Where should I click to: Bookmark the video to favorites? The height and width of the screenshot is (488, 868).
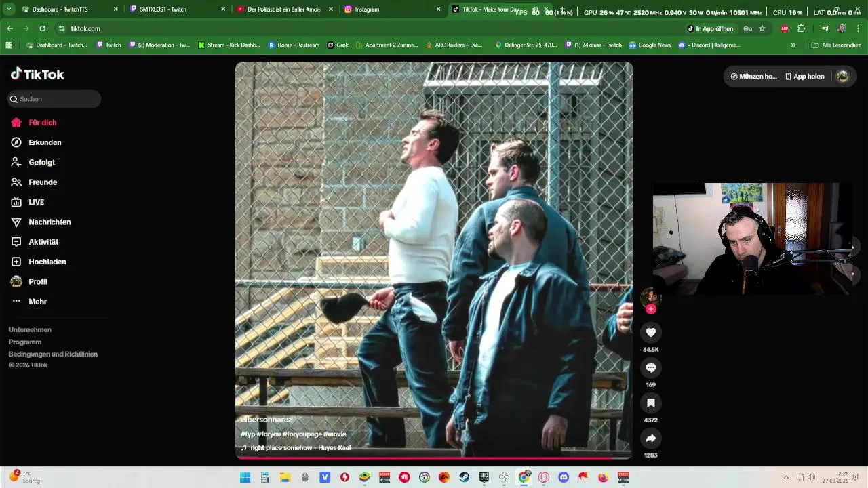[x=650, y=403]
